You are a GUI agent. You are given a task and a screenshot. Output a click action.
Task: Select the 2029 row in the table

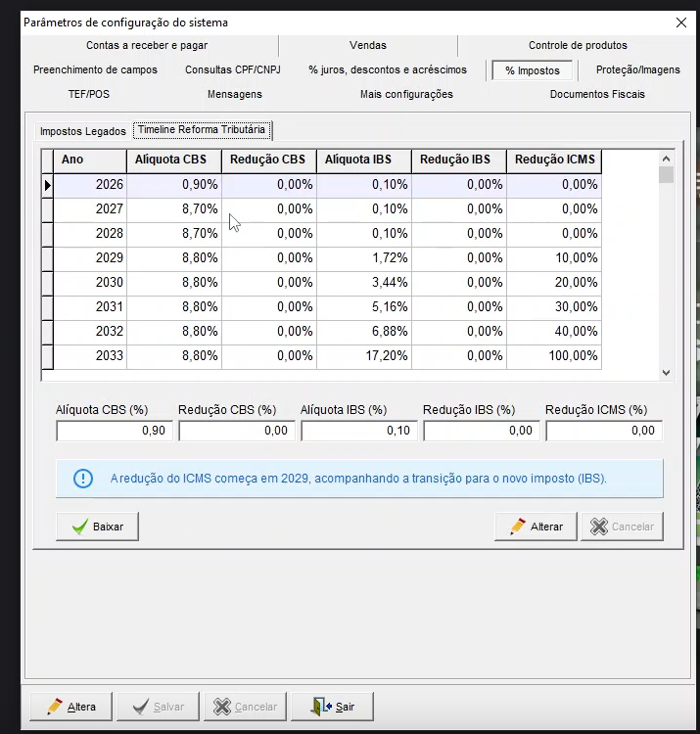[x=90, y=258]
